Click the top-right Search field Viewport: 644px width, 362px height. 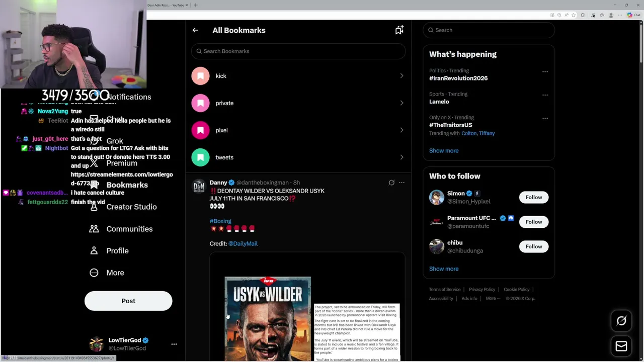489,30
